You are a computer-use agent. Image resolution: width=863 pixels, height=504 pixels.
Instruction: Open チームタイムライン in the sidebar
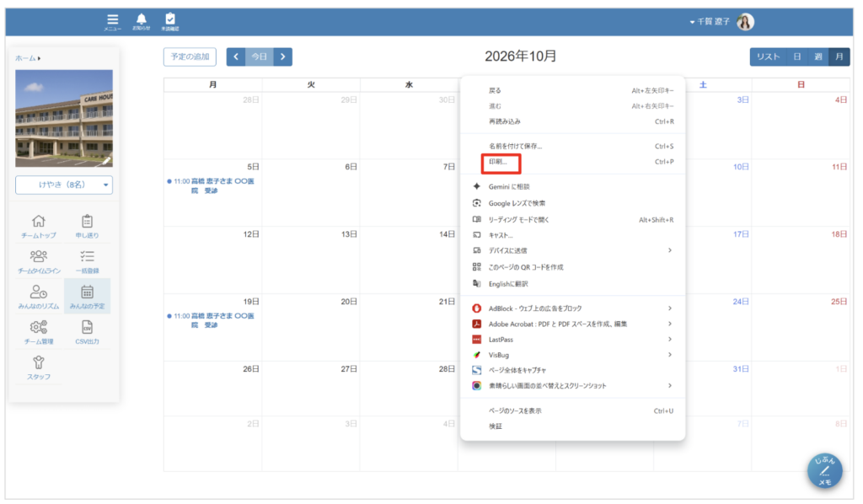39,261
